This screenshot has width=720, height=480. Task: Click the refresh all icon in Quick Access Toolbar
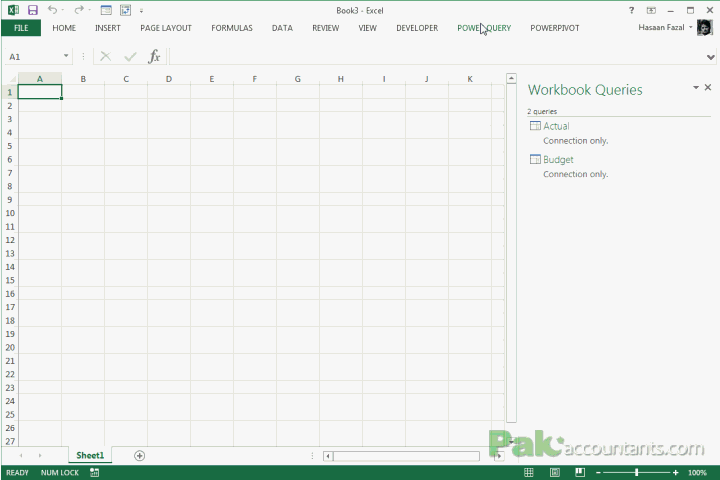pos(125,10)
